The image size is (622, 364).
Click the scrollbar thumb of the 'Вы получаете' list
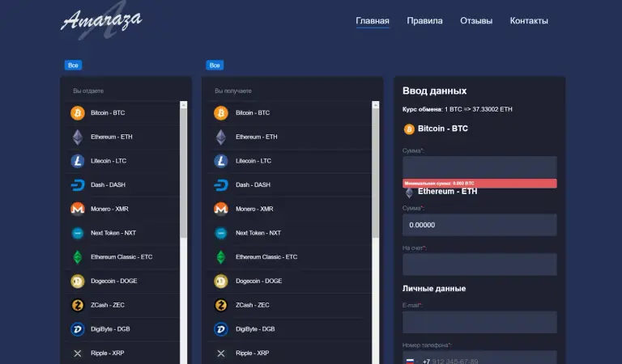(x=376, y=173)
